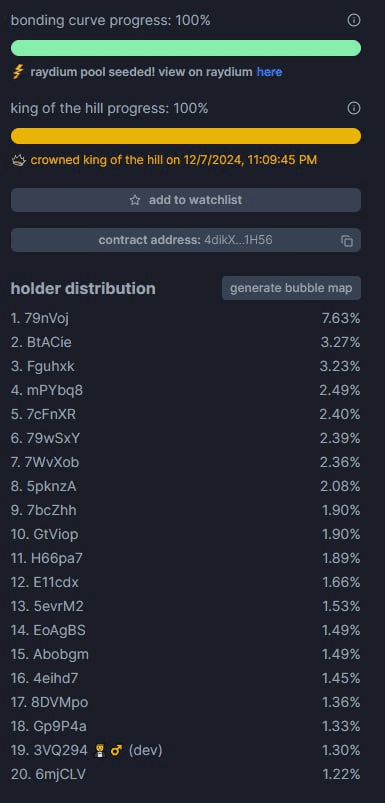The width and height of the screenshot is (385, 803).
Task: Click the yellow king of the hill bar
Action: point(186,136)
